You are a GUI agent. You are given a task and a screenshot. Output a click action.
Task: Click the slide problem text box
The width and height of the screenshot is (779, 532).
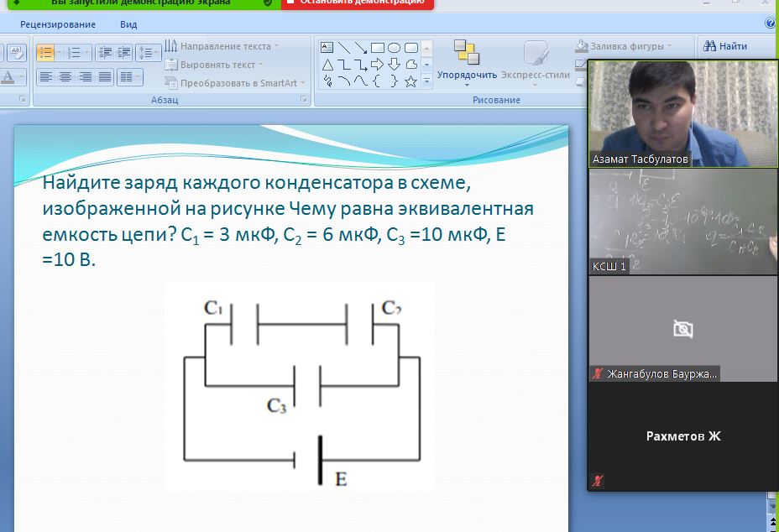[288, 221]
